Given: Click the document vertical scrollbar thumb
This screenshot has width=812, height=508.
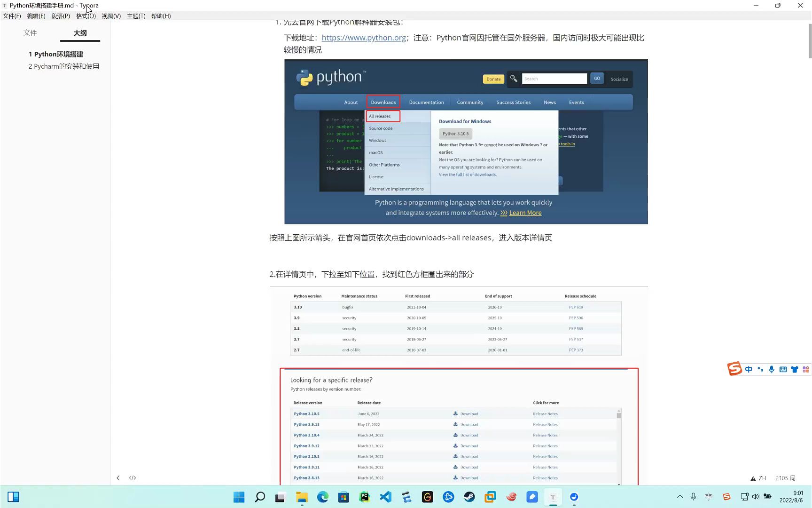Looking at the screenshot, I should tap(810, 40).
